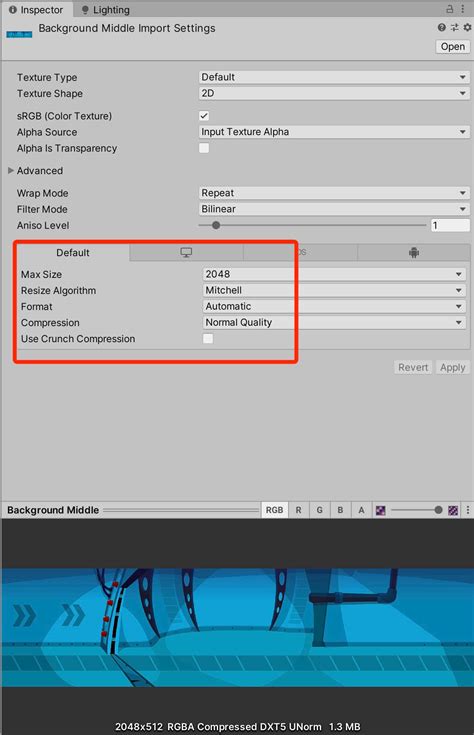Viewport: 474px width, 735px height.
Task: Toggle the large mip map checkerboard icon
Action: tap(453, 510)
